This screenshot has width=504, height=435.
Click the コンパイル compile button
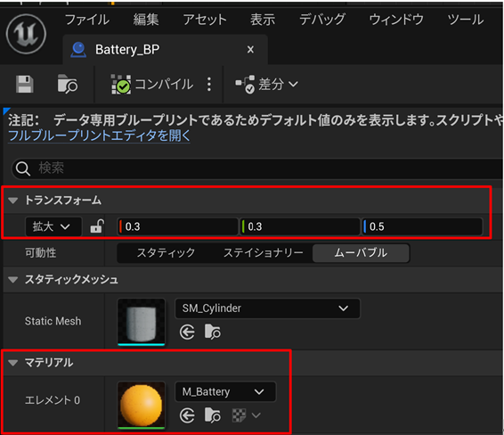152,85
